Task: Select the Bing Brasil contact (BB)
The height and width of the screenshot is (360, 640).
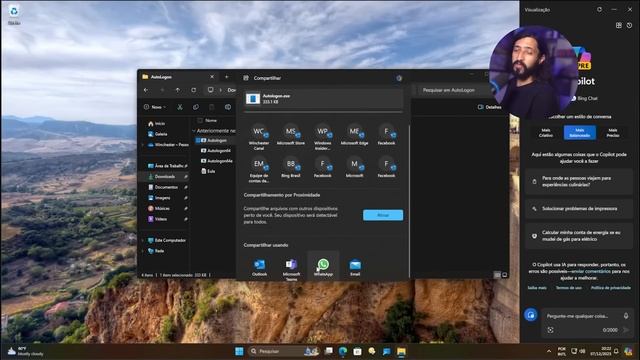Action: tap(291, 167)
